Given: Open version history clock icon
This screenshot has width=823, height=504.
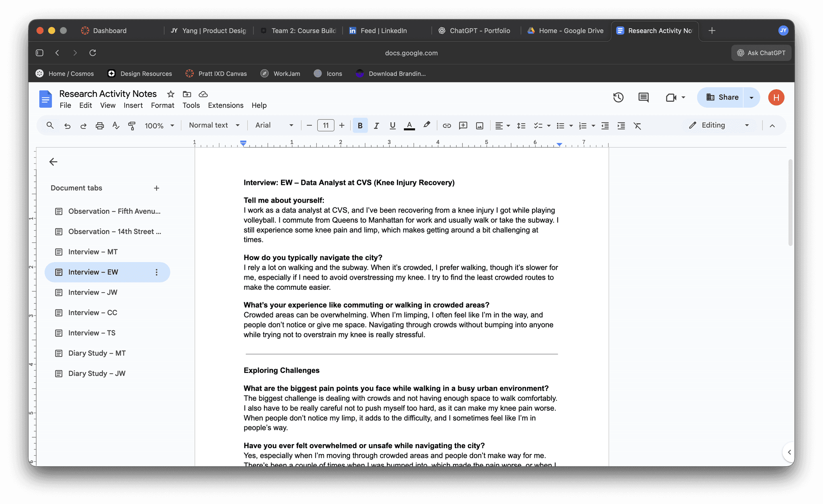Looking at the screenshot, I should (618, 97).
